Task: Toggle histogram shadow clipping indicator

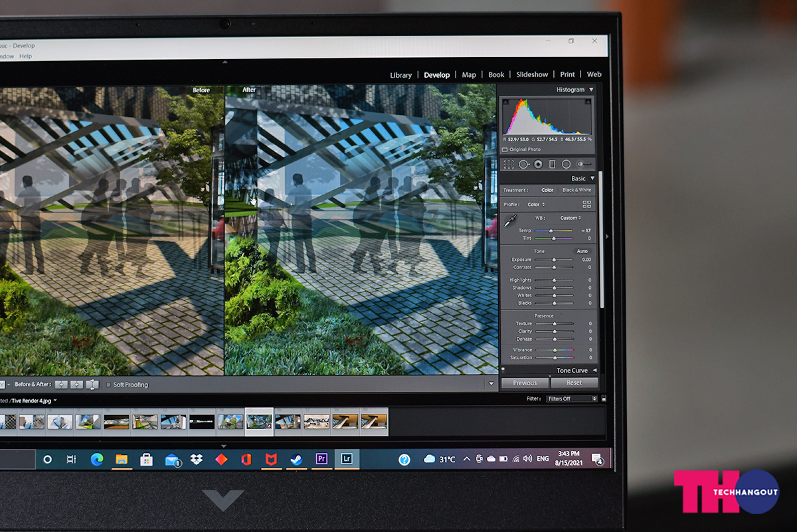Action: [506, 102]
